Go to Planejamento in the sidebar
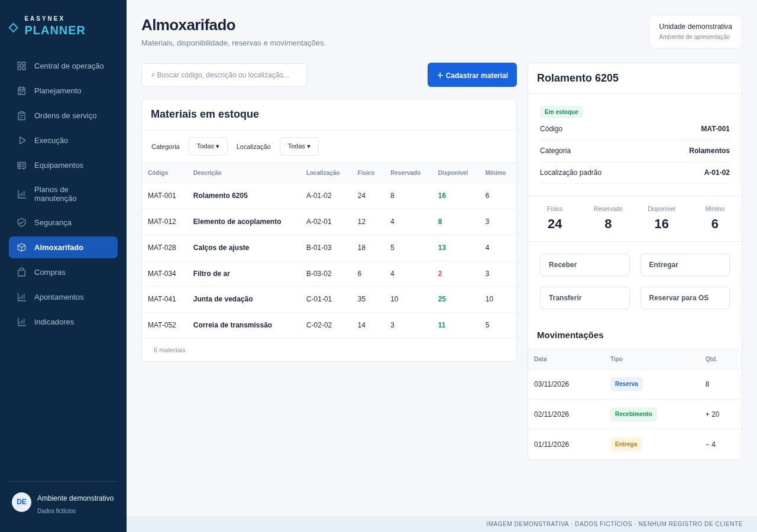The width and height of the screenshot is (757, 532). pos(63,90)
